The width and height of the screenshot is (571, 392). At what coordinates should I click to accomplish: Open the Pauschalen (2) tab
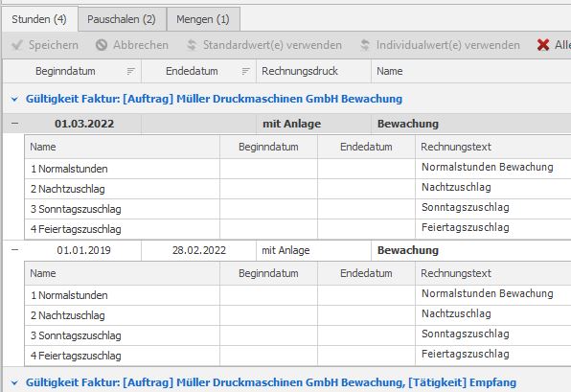[122, 19]
